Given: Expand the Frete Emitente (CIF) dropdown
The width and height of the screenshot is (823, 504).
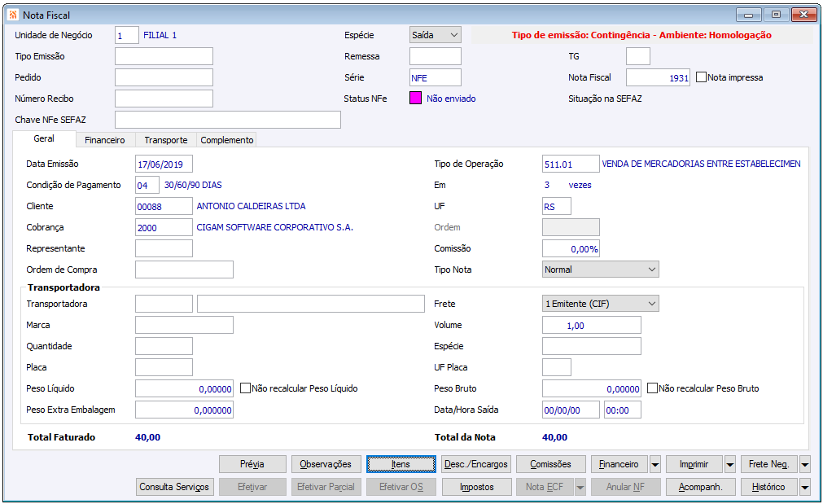Looking at the screenshot, I should click(601, 304).
